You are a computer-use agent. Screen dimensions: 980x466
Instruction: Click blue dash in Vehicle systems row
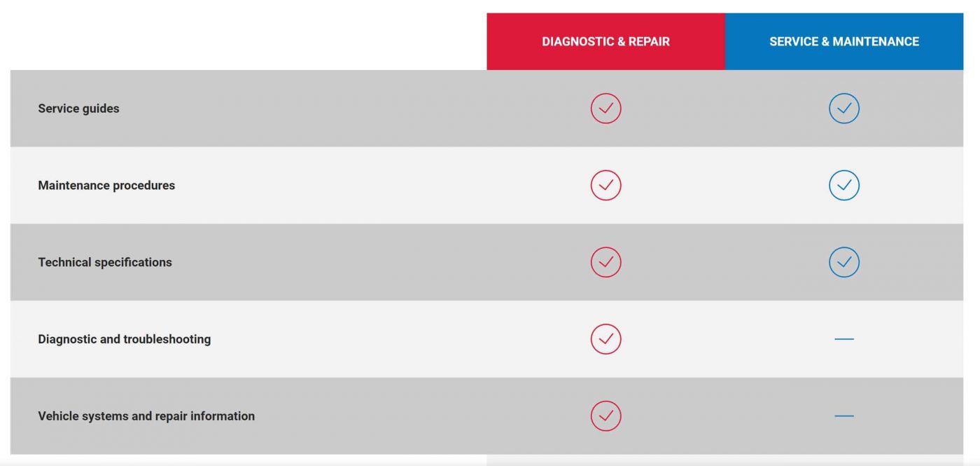(x=844, y=416)
